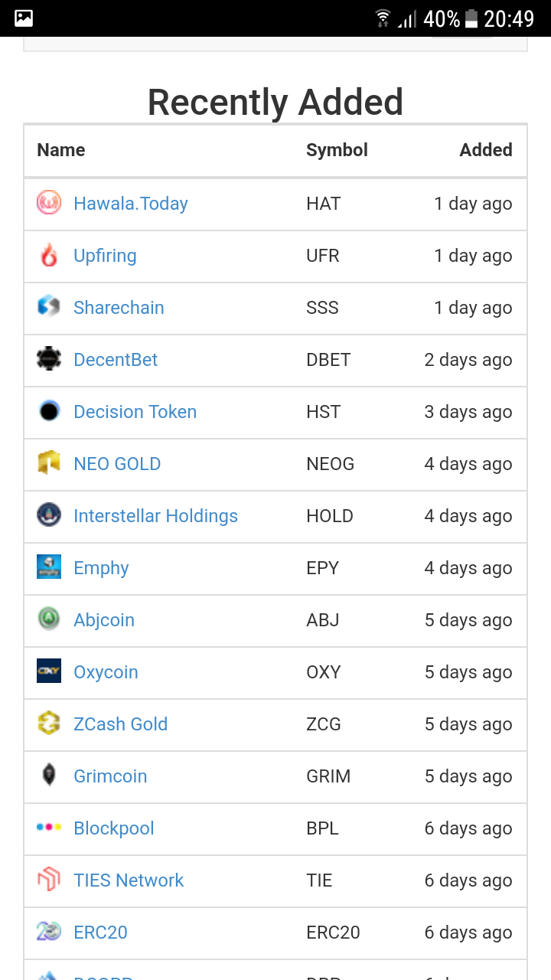
Task: Tap the DecentBet poker chip icon
Action: coord(49,360)
